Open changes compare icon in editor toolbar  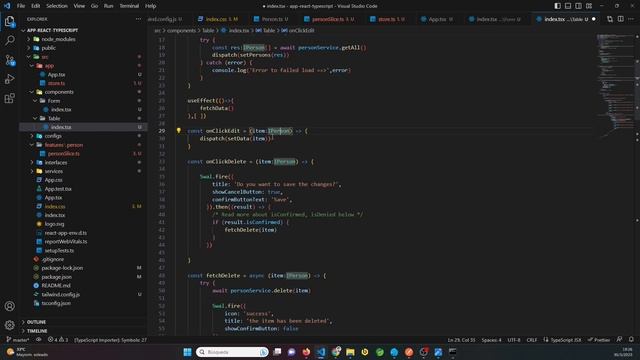tap(610, 19)
